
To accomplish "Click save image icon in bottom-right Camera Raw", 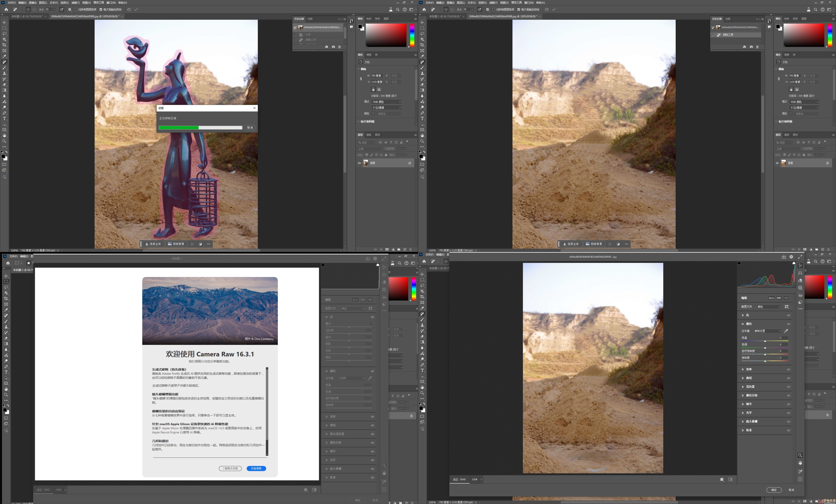I will click(x=784, y=257).
